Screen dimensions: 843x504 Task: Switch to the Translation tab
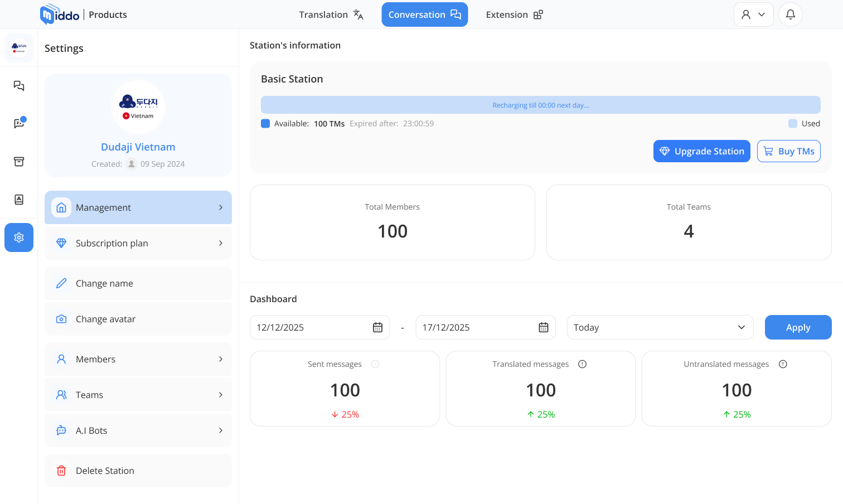click(331, 14)
